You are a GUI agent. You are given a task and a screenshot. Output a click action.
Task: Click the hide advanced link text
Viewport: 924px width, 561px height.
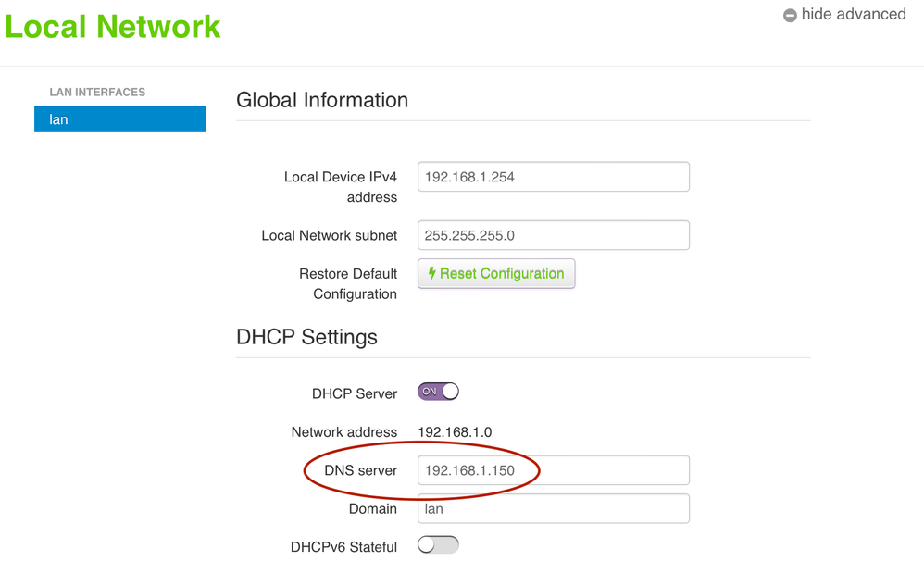coord(853,15)
